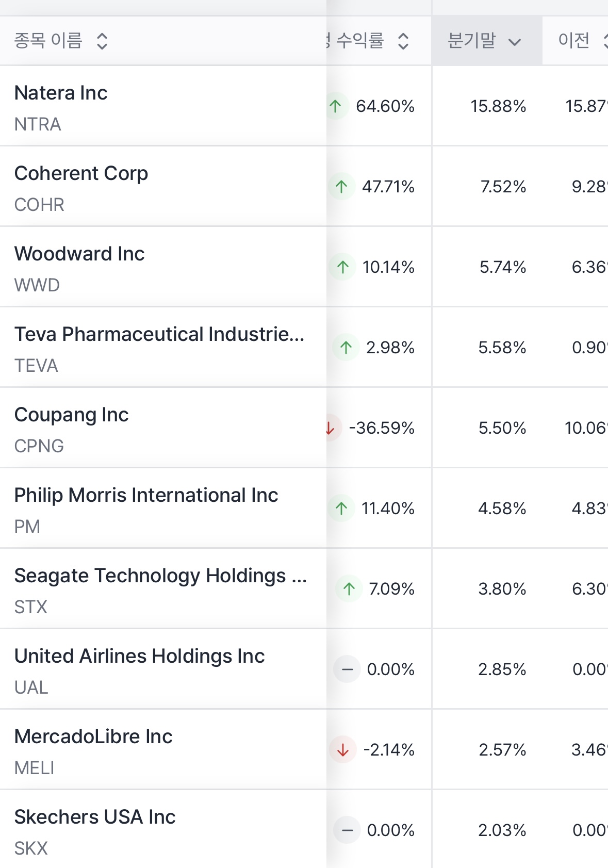The height and width of the screenshot is (868, 608).
Task: Open Coupang Inc stock details
Action: (x=71, y=415)
